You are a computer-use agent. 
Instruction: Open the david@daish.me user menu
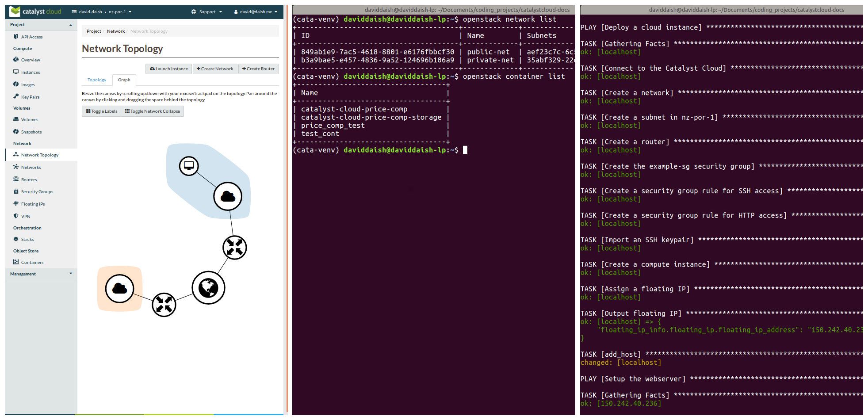[x=256, y=12]
